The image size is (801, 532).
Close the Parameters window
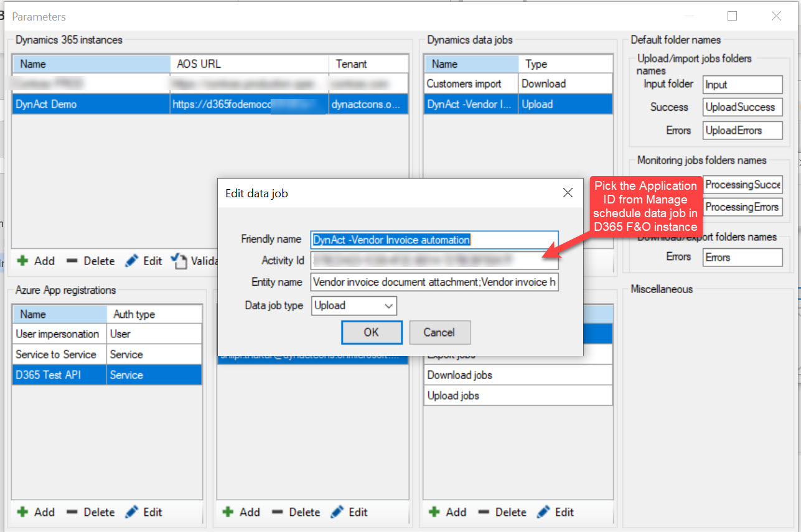click(x=776, y=16)
